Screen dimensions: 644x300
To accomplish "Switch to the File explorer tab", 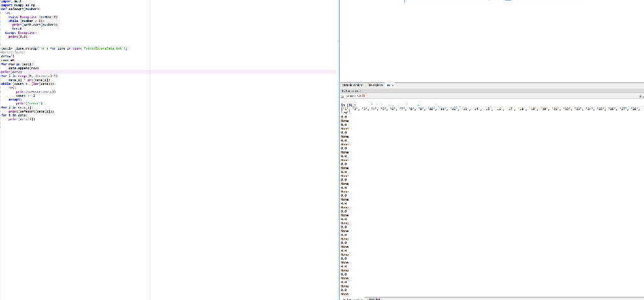I will [375, 85].
